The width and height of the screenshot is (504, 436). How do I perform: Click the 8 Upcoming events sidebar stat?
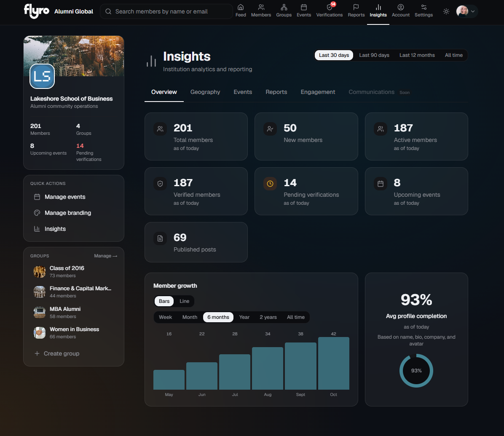[x=48, y=149]
